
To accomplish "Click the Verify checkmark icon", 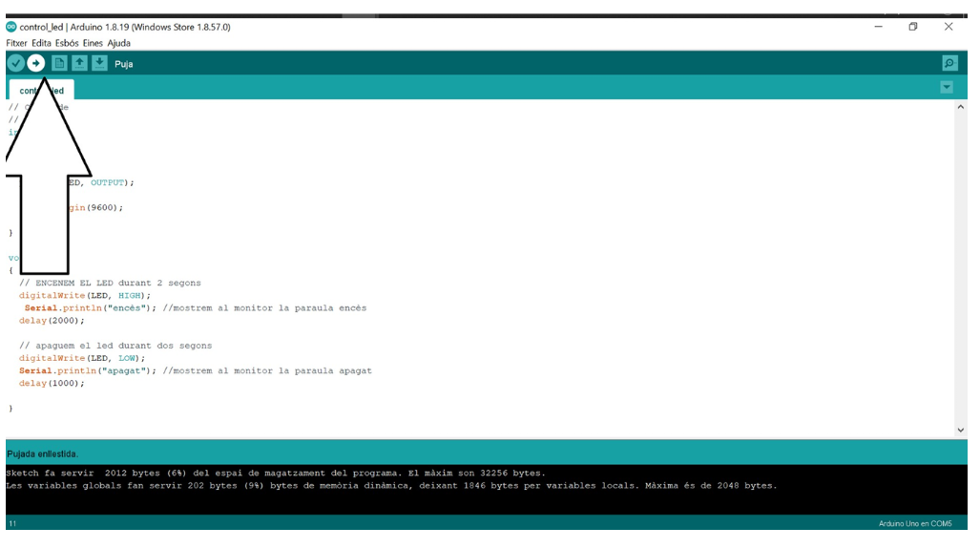I will (x=15, y=63).
